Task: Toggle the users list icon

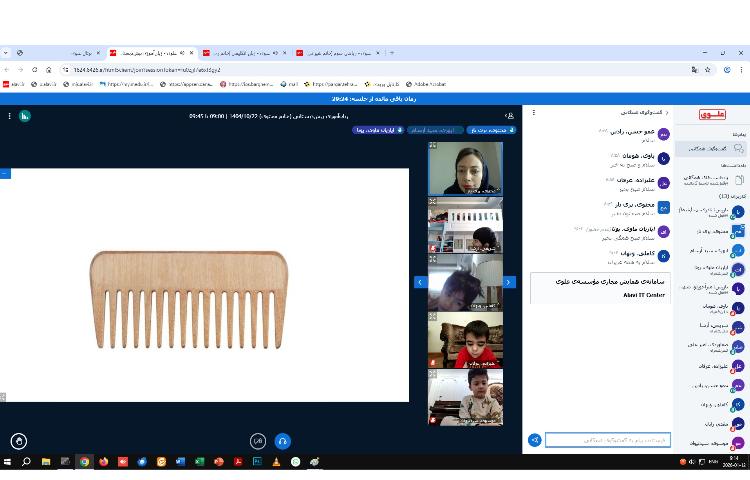Action: [510, 116]
